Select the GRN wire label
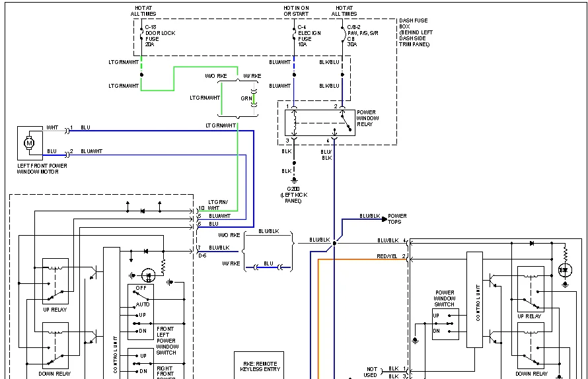Viewport: 588px width, 379px height. pyautogui.click(x=246, y=98)
